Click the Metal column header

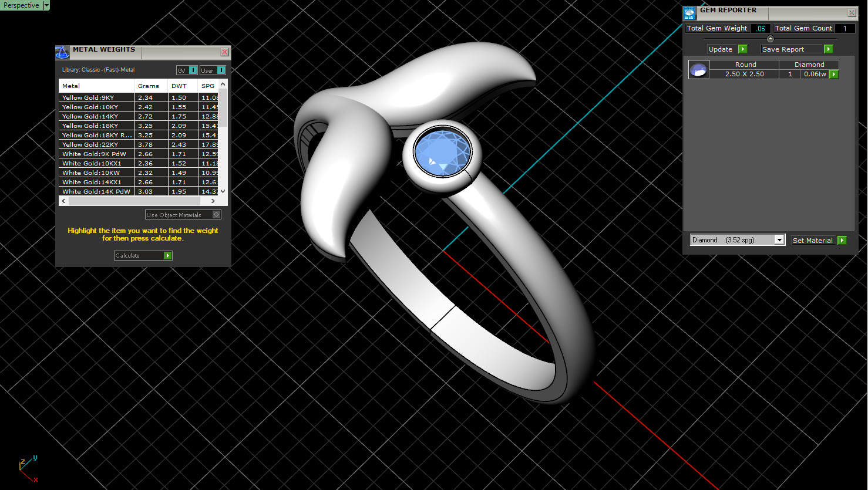96,86
